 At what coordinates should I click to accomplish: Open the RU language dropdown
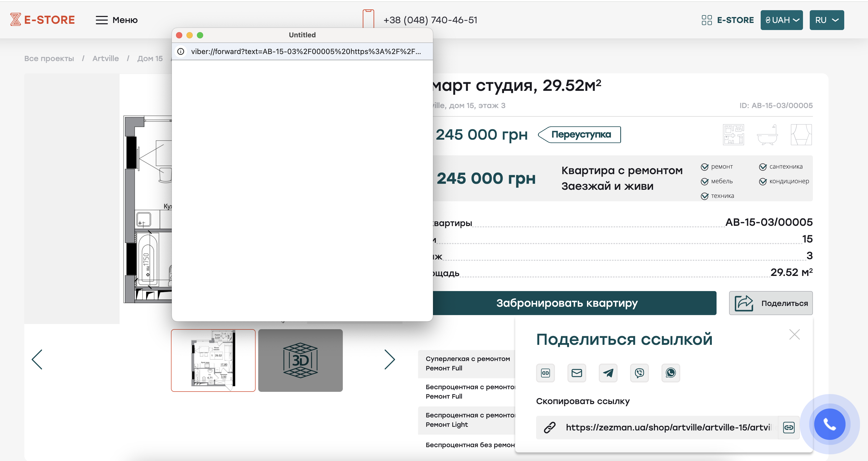pos(826,20)
